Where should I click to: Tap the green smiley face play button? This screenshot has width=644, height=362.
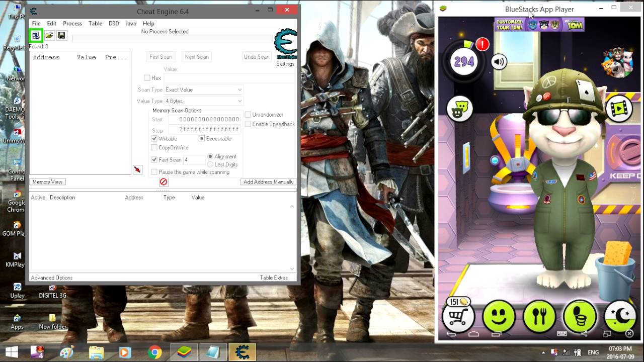pyautogui.click(x=499, y=317)
